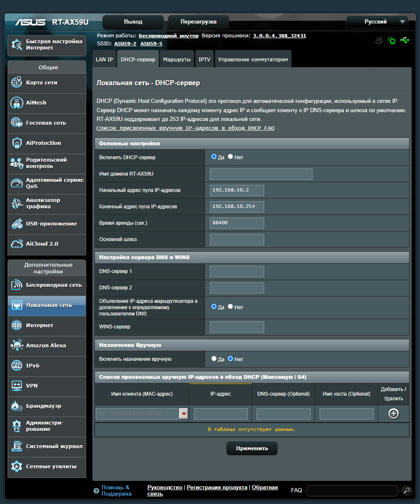Open the manual IP list DHCP FAQ link
The width and height of the screenshot is (420, 504).
point(185,128)
